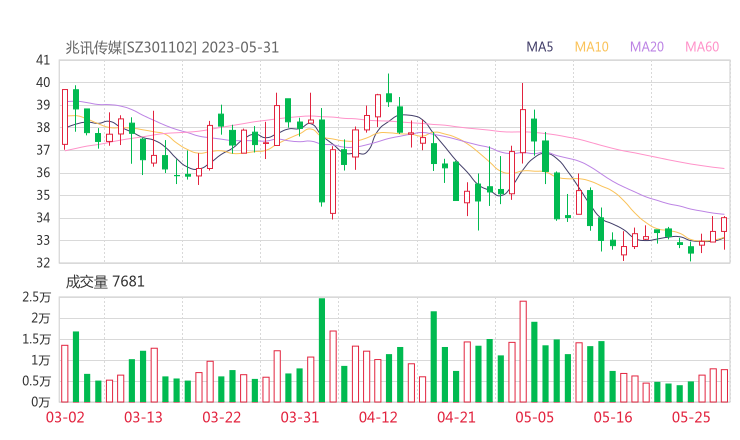Click the 05-05 date axis label
The height and width of the screenshot is (440, 740).
pyautogui.click(x=535, y=418)
